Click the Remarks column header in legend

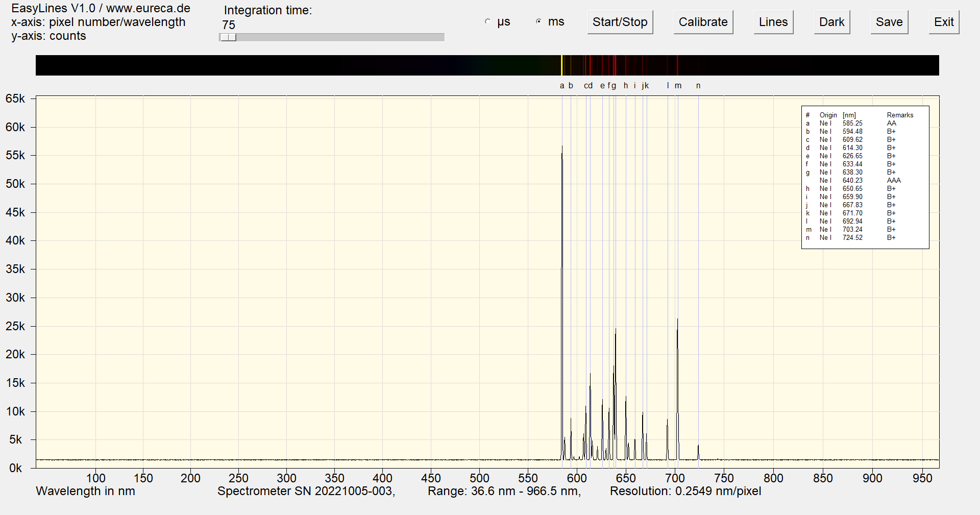(x=900, y=115)
